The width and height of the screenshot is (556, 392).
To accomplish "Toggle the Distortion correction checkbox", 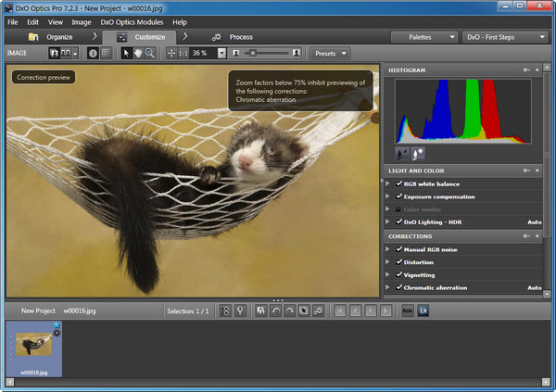I will point(398,262).
